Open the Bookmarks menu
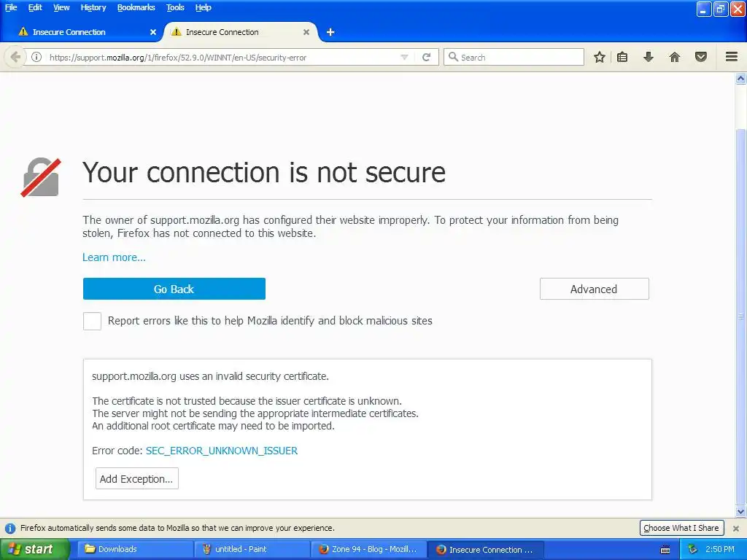Image resolution: width=747 pixels, height=560 pixels. coord(136,7)
